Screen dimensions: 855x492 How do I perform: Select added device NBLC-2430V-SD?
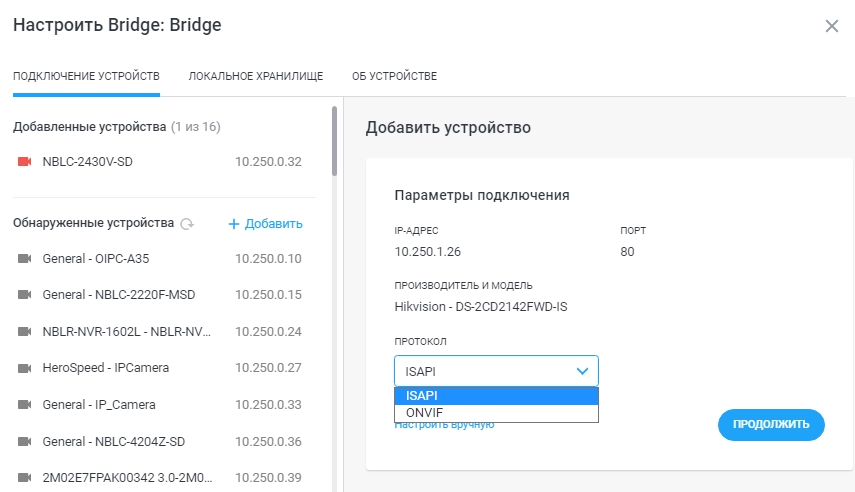(x=87, y=161)
